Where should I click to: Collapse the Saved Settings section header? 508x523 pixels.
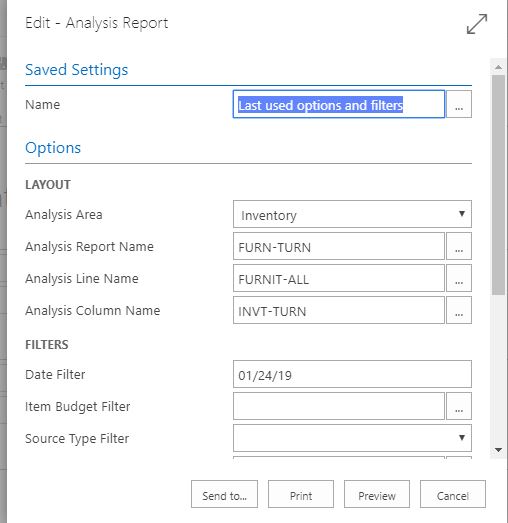point(76,70)
